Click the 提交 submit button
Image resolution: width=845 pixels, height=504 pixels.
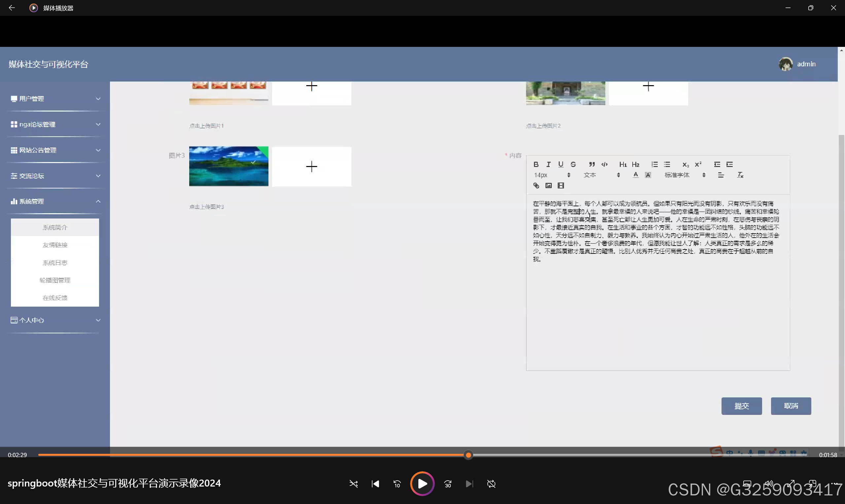coord(741,406)
